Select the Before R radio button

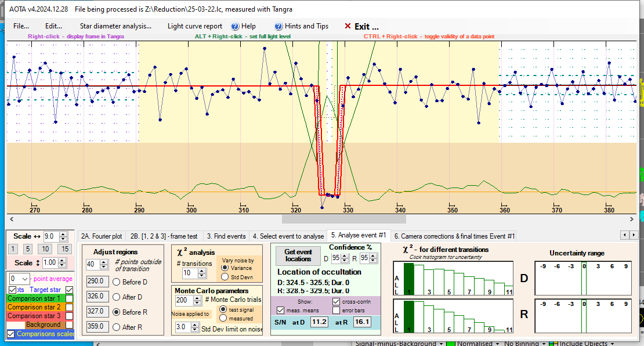[116, 312]
